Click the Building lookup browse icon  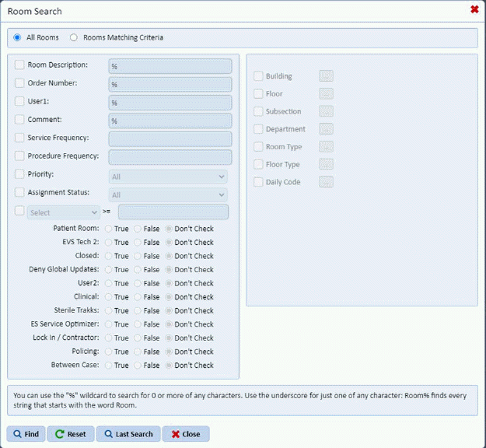pyautogui.click(x=326, y=76)
